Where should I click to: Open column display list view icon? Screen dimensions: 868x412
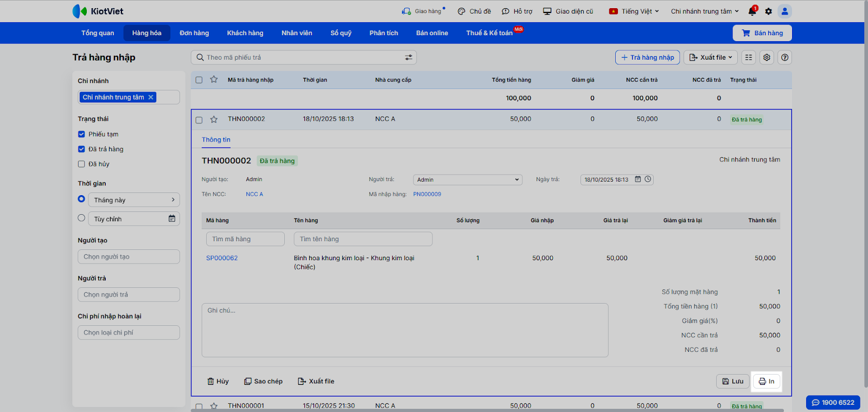(749, 57)
